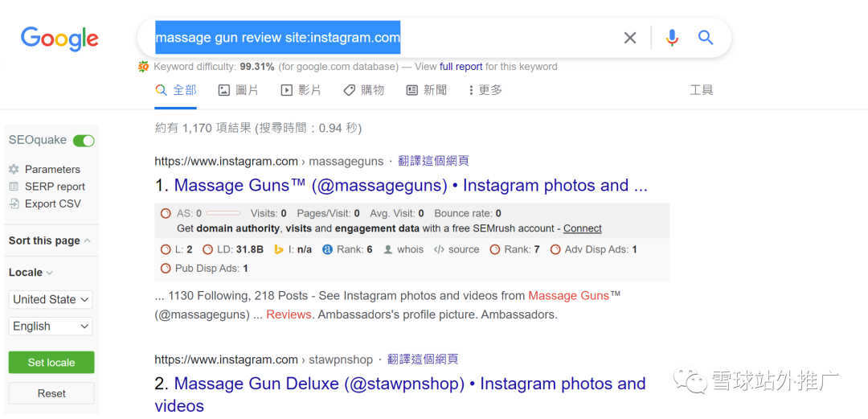The image size is (868, 419).
Task: Open the Massage Guns™ (@massageguns) result
Action: click(x=411, y=185)
